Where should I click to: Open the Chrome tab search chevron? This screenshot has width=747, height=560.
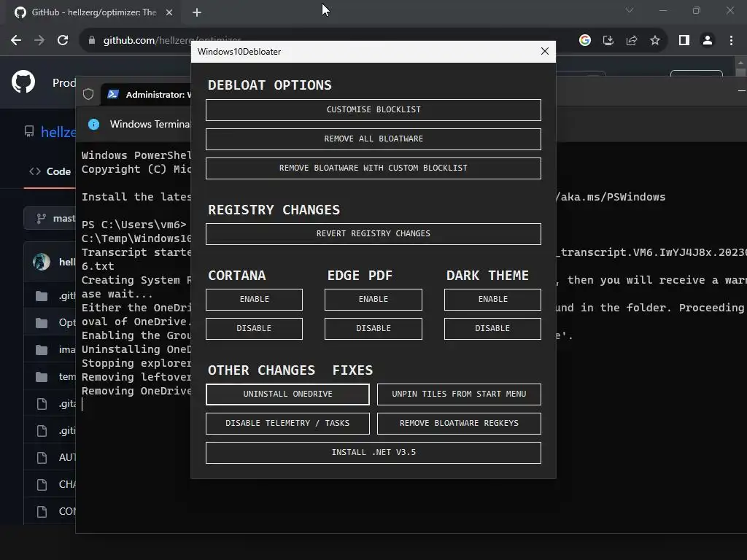(x=630, y=10)
